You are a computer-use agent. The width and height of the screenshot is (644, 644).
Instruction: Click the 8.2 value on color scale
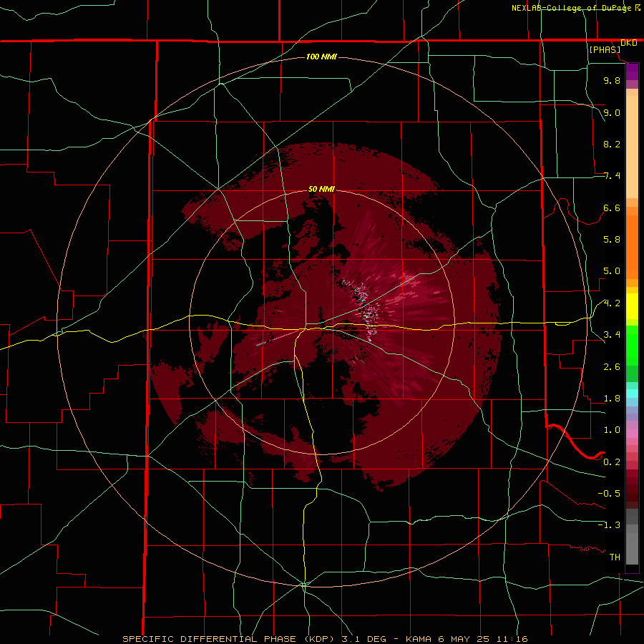(612, 144)
